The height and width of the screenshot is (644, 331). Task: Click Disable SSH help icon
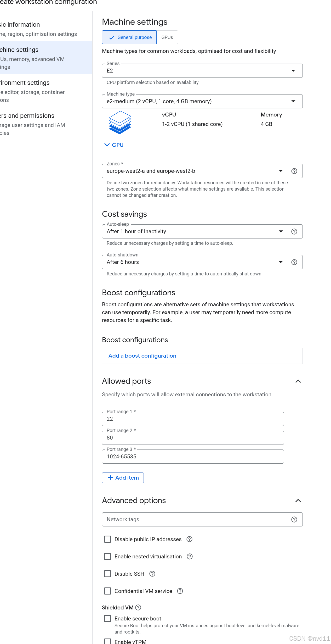pos(152,574)
